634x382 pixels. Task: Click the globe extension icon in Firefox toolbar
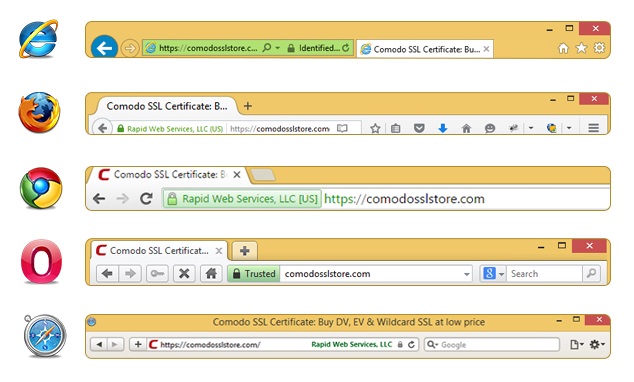coord(552,128)
